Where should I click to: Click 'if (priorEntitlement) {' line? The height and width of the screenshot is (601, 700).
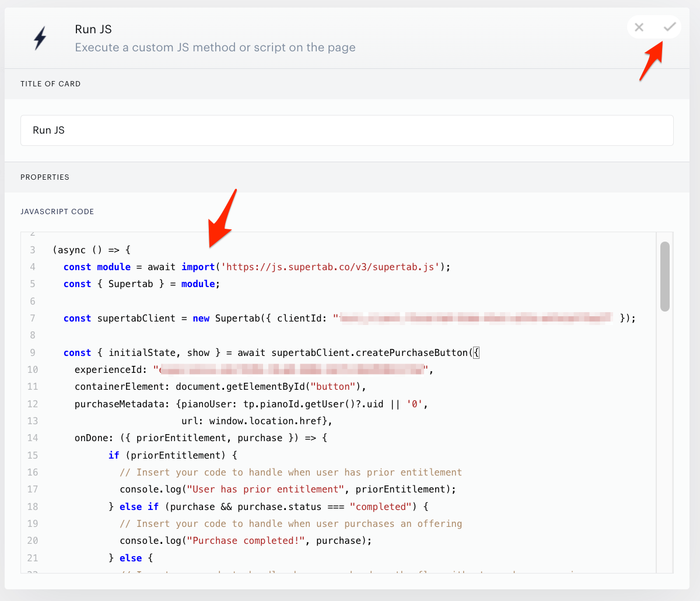[x=173, y=455]
